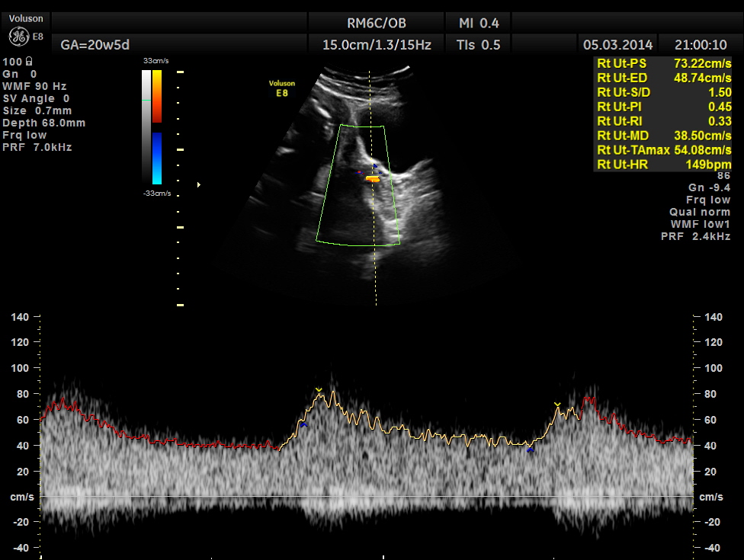Select the first yellow peak systolic caret marker
This screenshot has width=744, height=560.
[319, 390]
